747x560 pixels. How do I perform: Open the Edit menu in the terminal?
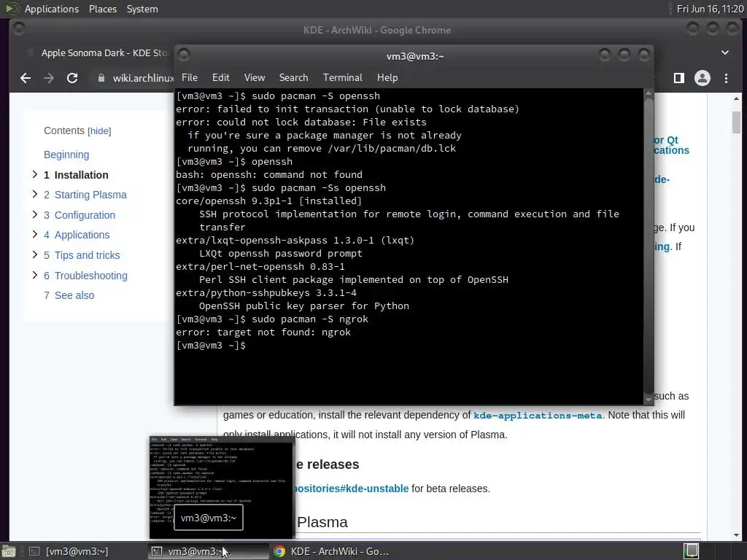[220, 77]
